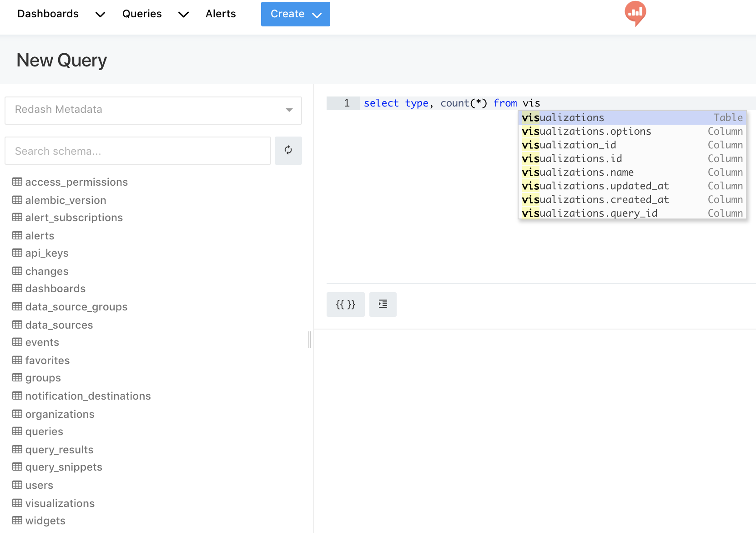
Task: Click the table icon beside changes
Action: tap(17, 271)
